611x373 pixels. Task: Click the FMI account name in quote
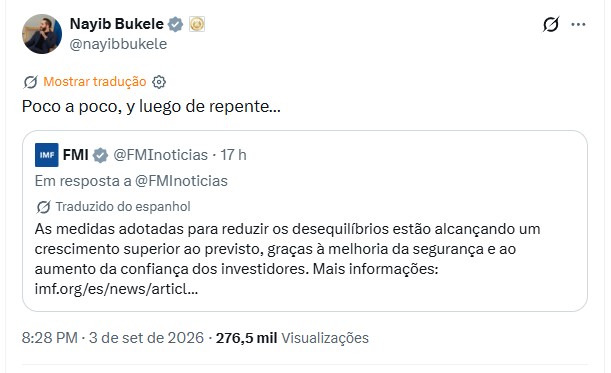(76, 155)
